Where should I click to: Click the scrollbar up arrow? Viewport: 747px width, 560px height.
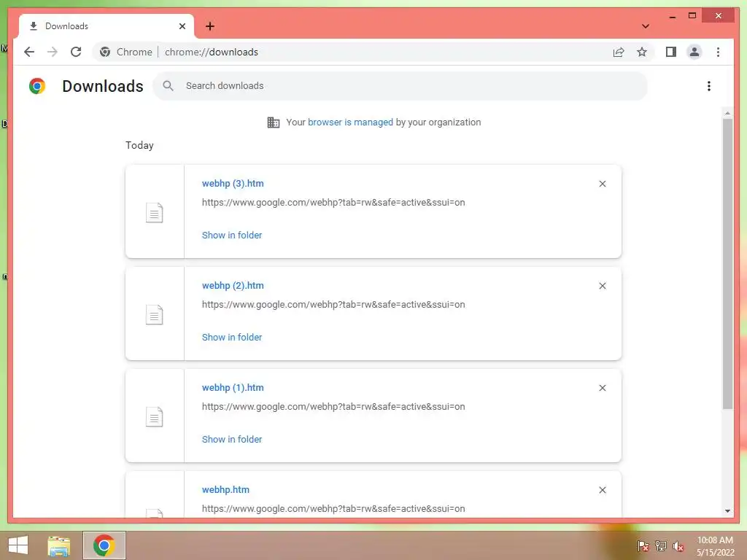pyautogui.click(x=727, y=113)
